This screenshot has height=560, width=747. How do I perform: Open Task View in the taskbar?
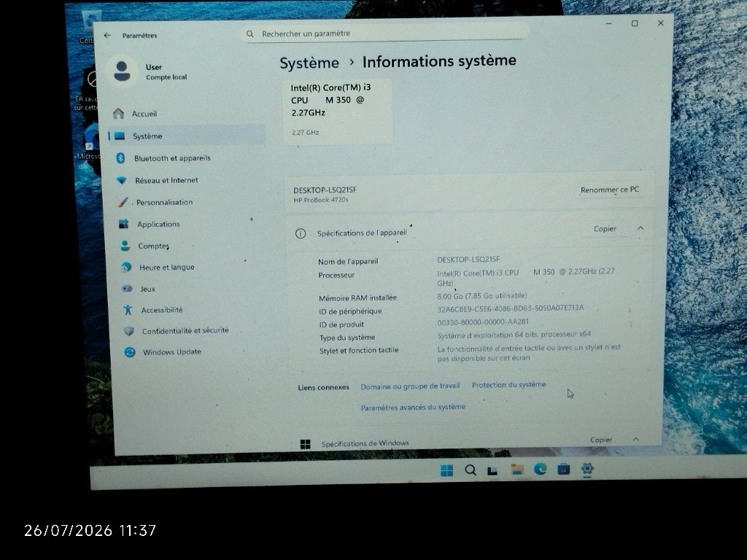493,470
